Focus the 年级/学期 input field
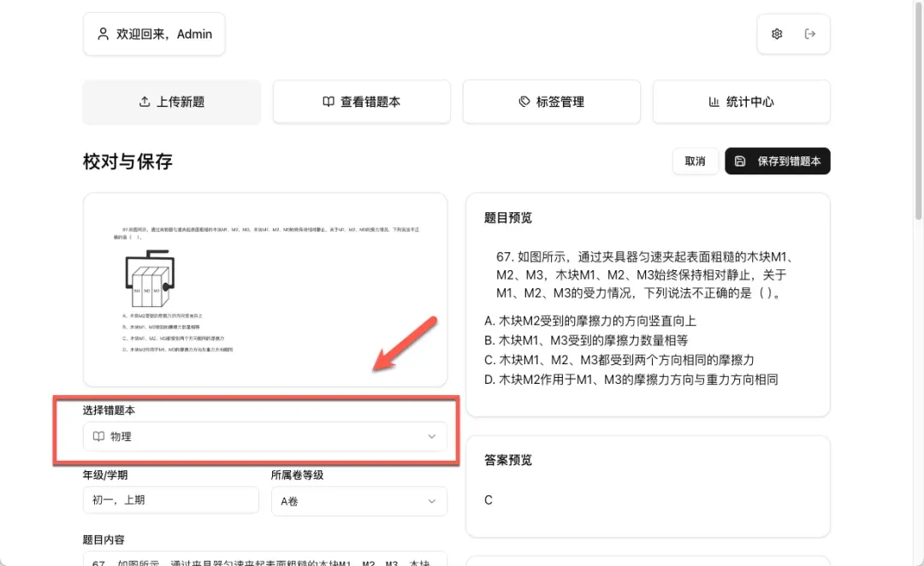This screenshot has width=924, height=566. point(171,500)
